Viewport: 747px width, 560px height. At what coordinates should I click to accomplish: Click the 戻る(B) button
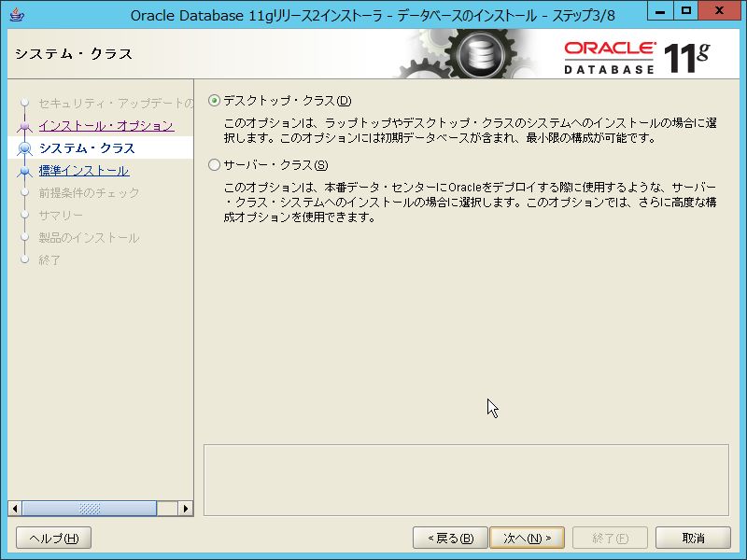[x=450, y=538]
